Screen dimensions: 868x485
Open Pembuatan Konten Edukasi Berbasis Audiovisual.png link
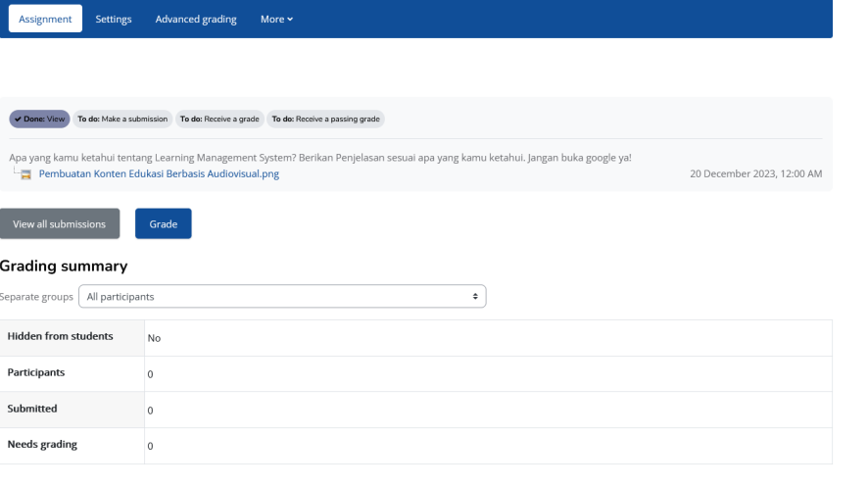(159, 174)
